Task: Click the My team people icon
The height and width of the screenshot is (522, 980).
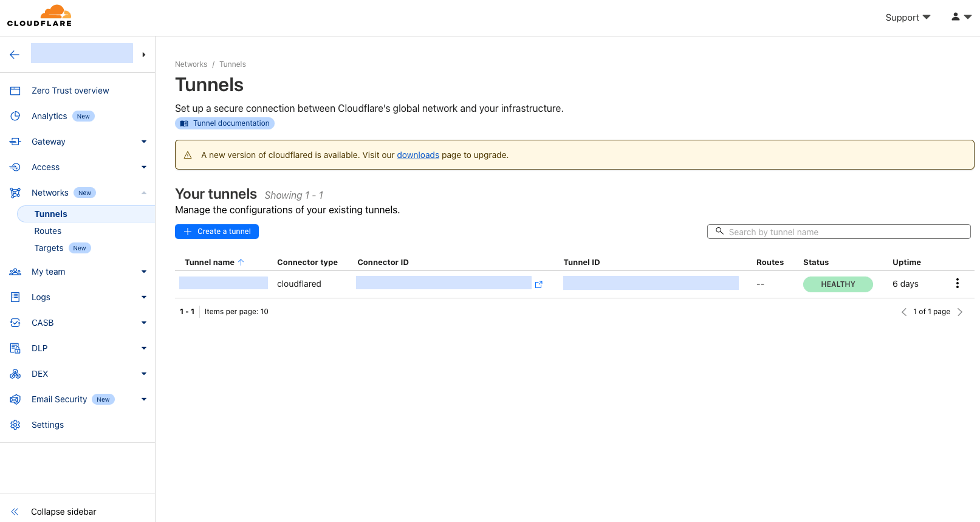Action: coord(15,272)
